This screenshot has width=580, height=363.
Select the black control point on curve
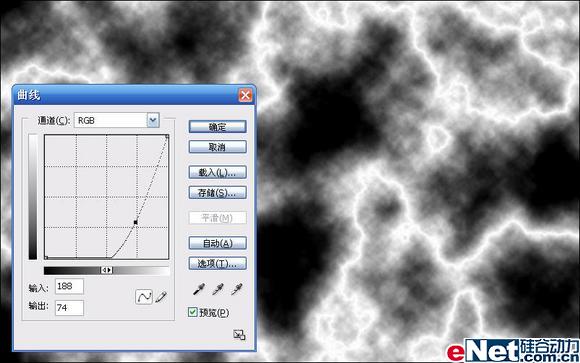pos(136,222)
